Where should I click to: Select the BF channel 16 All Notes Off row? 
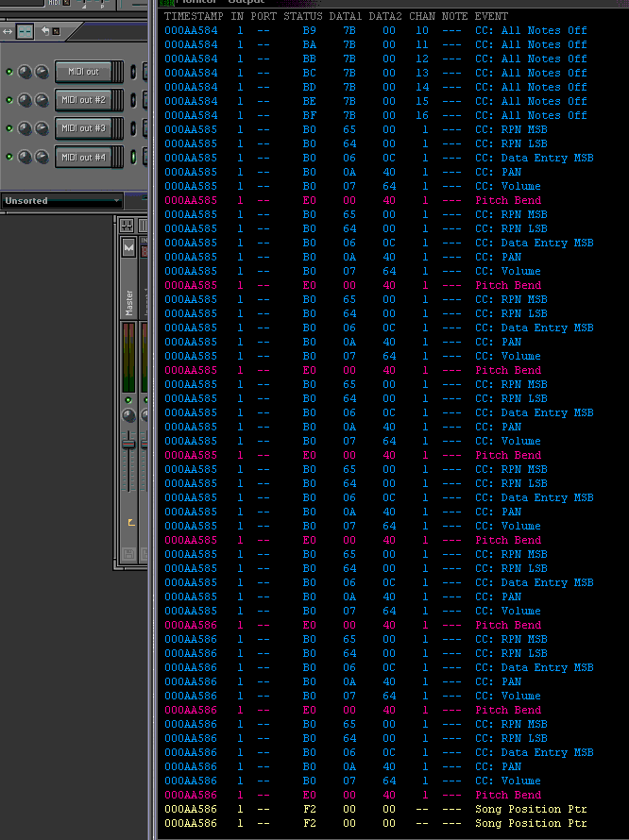(x=375, y=115)
